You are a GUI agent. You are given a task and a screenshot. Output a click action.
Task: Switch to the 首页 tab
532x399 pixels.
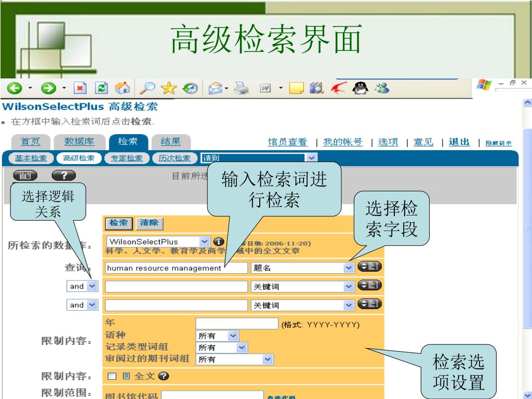tap(31, 142)
